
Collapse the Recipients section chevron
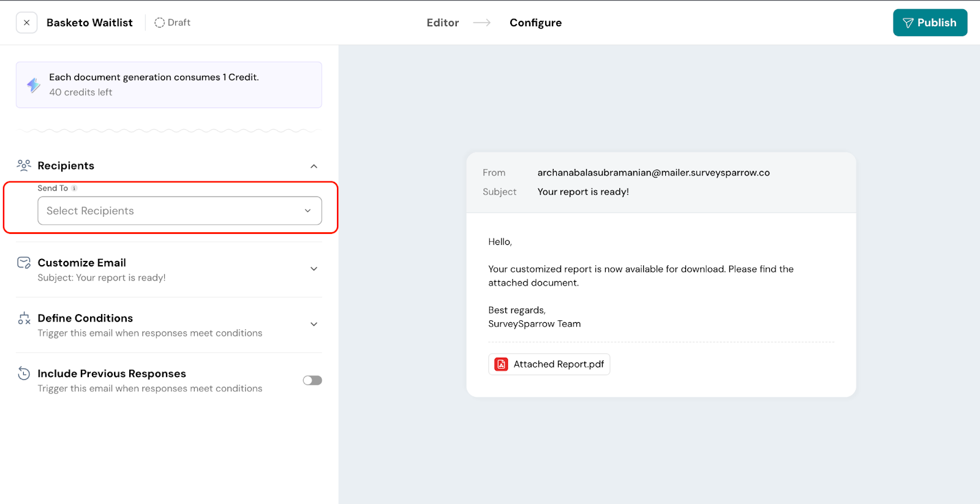(x=314, y=166)
